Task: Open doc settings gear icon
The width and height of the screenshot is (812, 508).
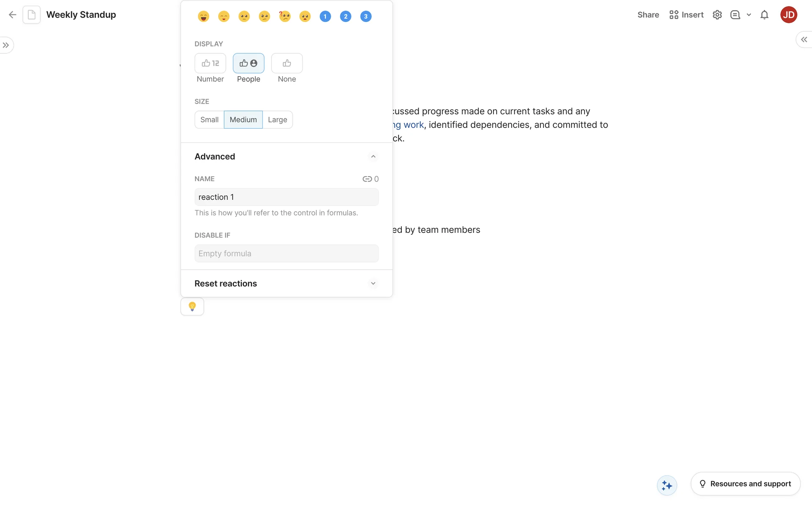Action: pos(717,15)
